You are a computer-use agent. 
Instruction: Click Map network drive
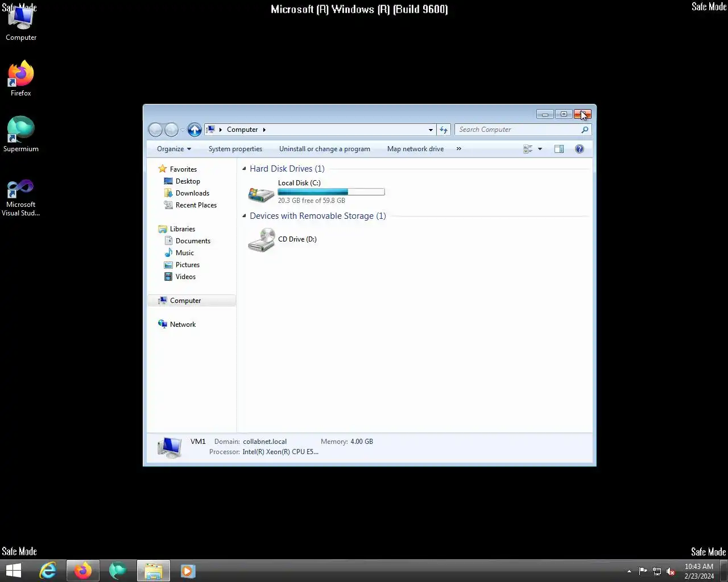click(x=415, y=149)
